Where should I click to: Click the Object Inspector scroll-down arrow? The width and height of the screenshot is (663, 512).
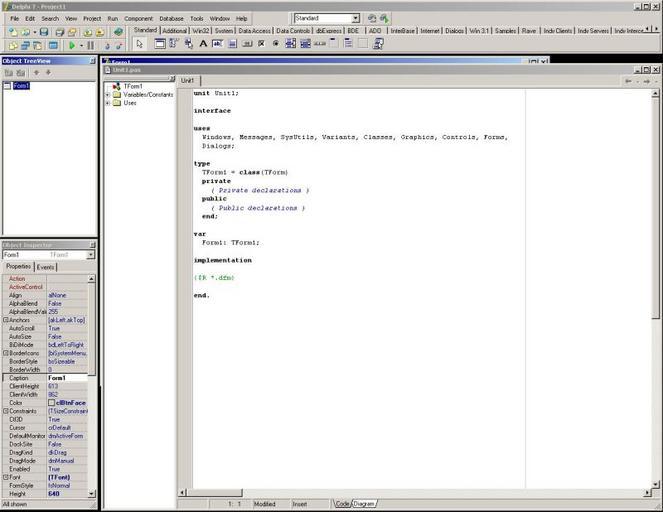tap(91, 493)
